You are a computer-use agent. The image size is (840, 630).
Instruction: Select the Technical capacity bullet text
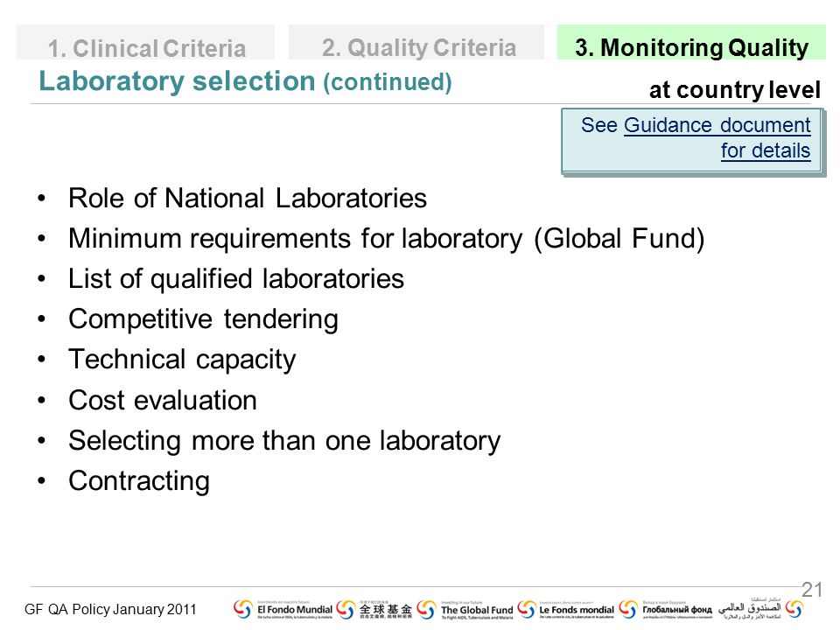(182, 360)
